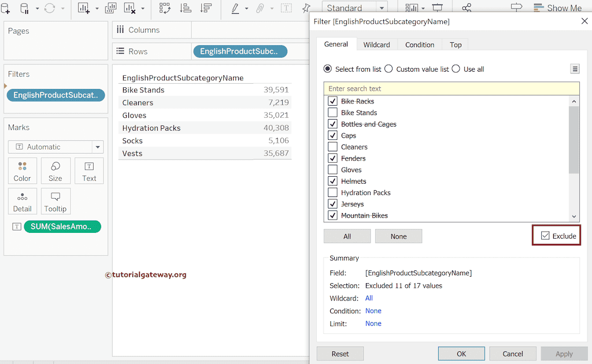This screenshot has height=364, width=592.
Task: Open the filter list options menu icon
Action: pos(575,69)
